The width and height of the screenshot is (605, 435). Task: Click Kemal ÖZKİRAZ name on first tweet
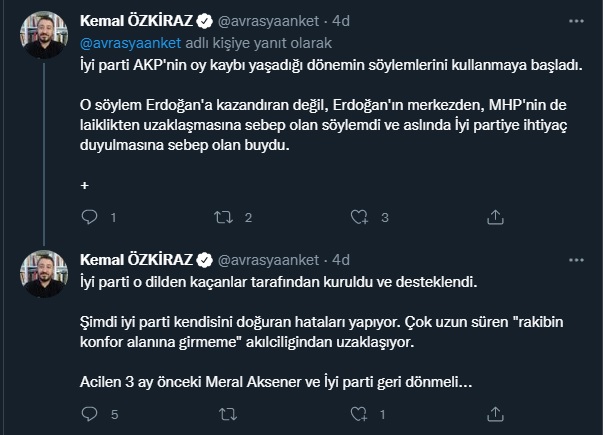coord(136,18)
